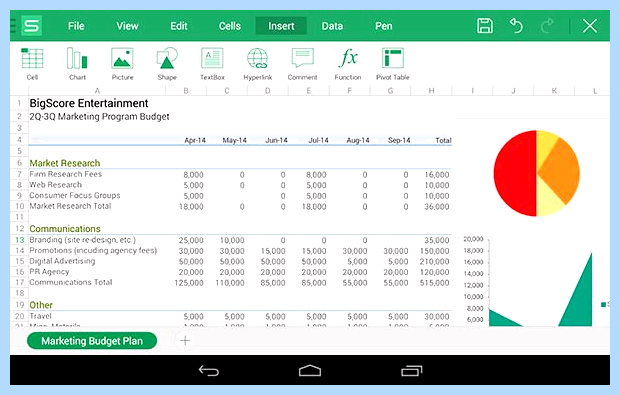Click the 125,000 April Communications total
This screenshot has width=620, height=395.
pos(189,283)
